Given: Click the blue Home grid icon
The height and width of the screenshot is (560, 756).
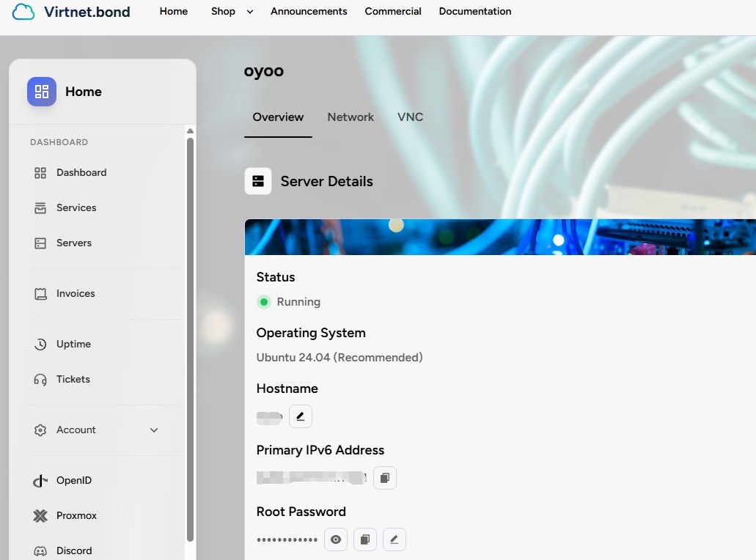Looking at the screenshot, I should tap(42, 92).
